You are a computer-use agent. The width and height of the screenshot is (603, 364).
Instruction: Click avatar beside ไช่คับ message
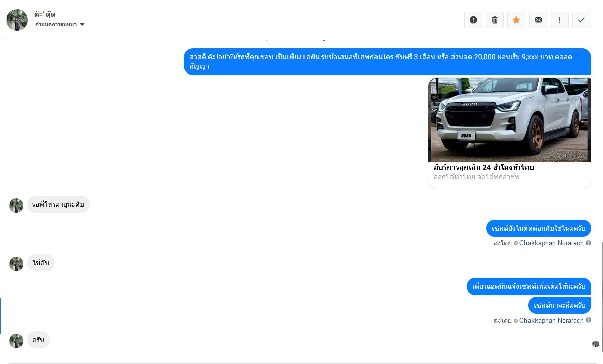16,264
